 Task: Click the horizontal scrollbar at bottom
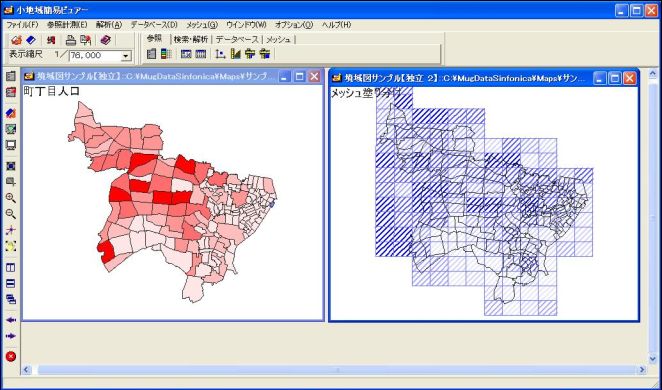tap(334, 370)
